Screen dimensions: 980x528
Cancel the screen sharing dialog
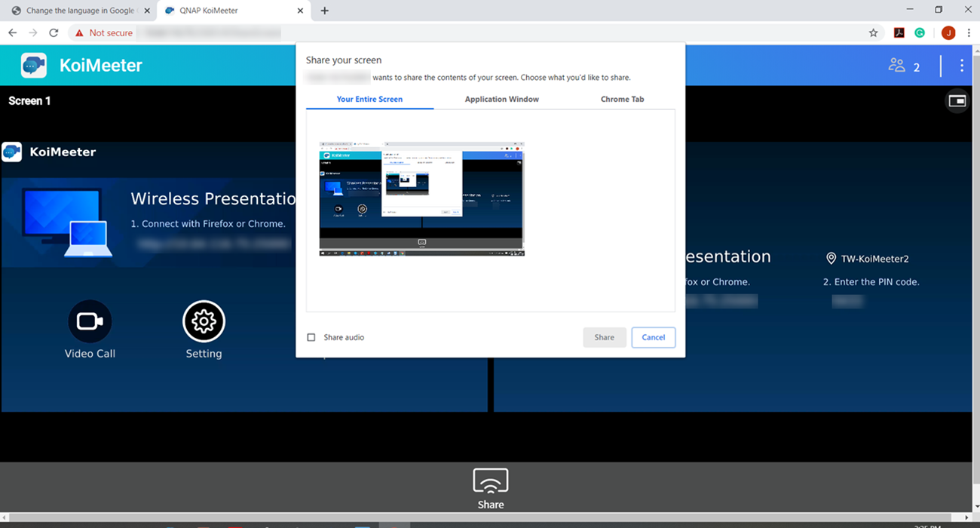[x=653, y=337]
